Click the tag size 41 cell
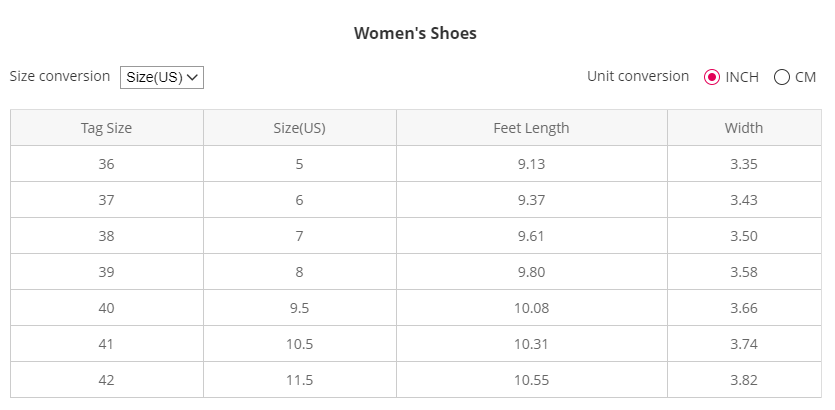The image size is (835, 410). click(106, 344)
